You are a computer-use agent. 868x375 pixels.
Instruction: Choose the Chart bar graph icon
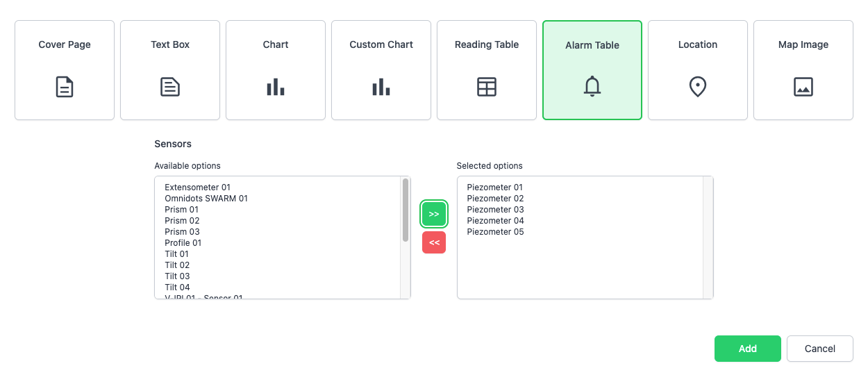click(x=276, y=87)
